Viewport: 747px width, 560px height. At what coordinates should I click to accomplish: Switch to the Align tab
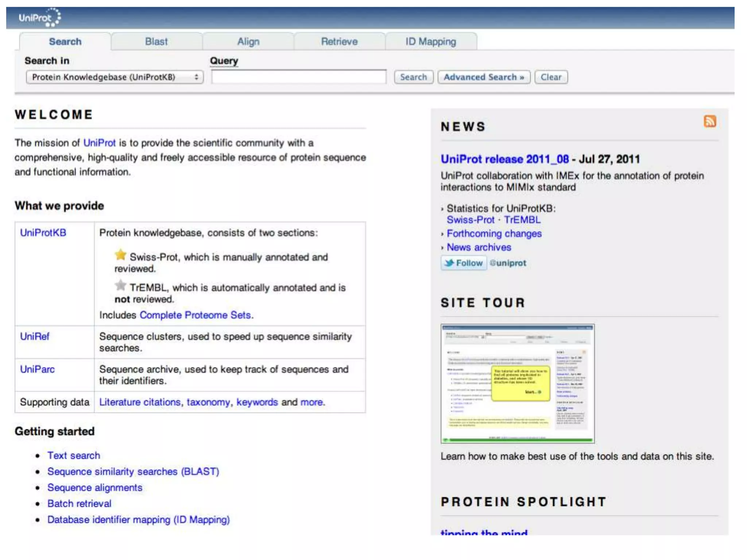pyautogui.click(x=248, y=42)
